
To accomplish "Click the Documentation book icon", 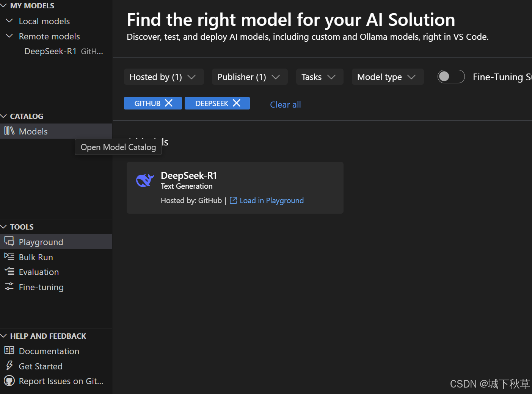I will (9, 350).
